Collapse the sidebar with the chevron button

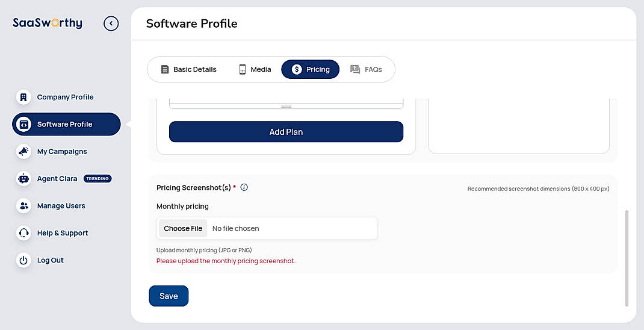pyautogui.click(x=111, y=23)
